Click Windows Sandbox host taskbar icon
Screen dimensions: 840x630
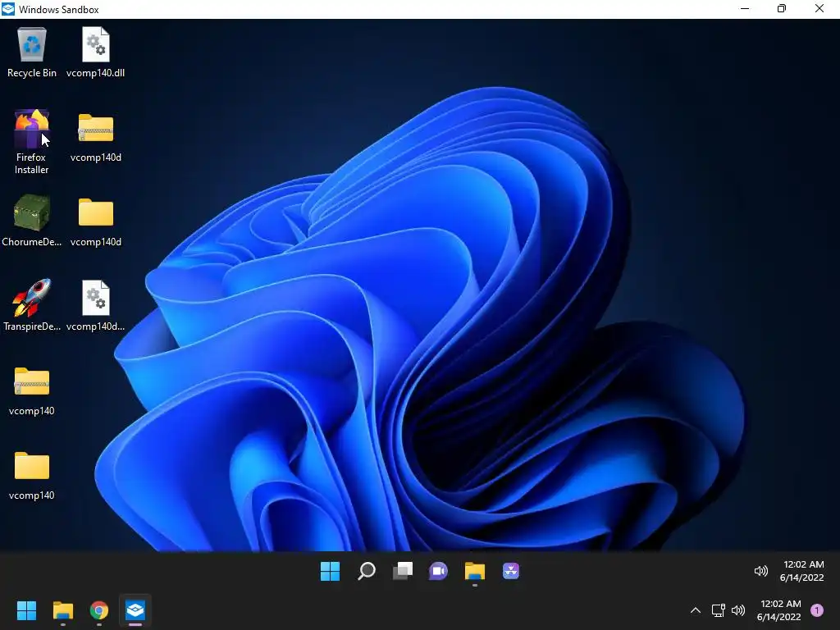(135, 610)
